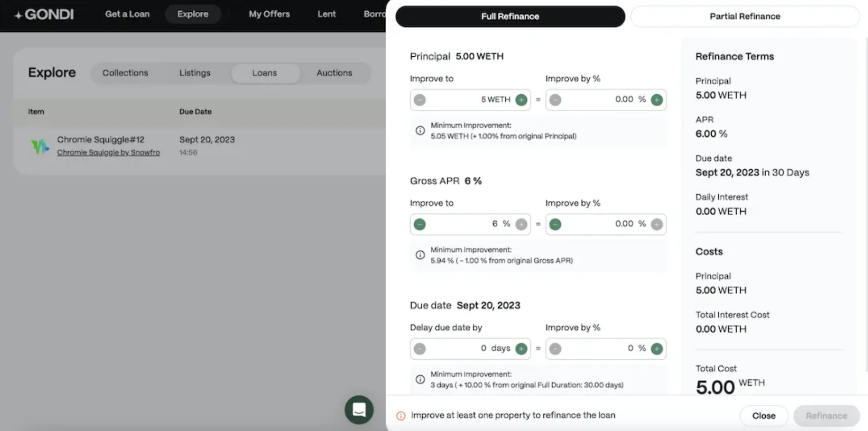Click the Refinance button
The width and height of the screenshot is (868, 431).
(x=826, y=416)
